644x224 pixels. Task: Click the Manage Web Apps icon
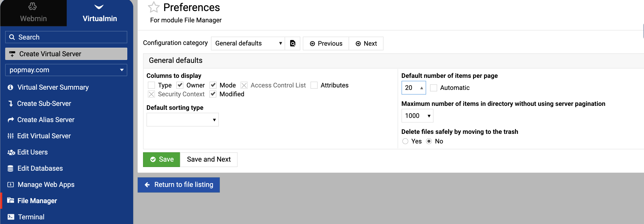pos(11,185)
